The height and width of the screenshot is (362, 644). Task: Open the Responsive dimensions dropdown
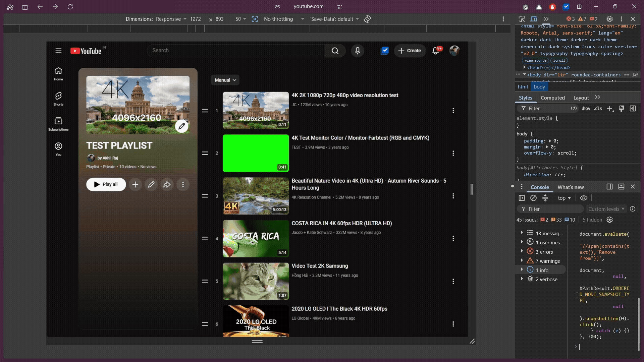coord(171,19)
